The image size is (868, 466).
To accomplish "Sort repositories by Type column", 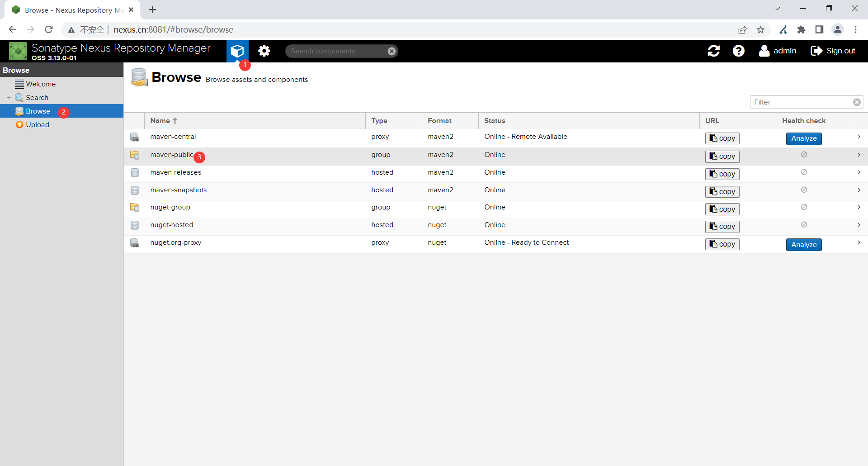I will [393, 121].
